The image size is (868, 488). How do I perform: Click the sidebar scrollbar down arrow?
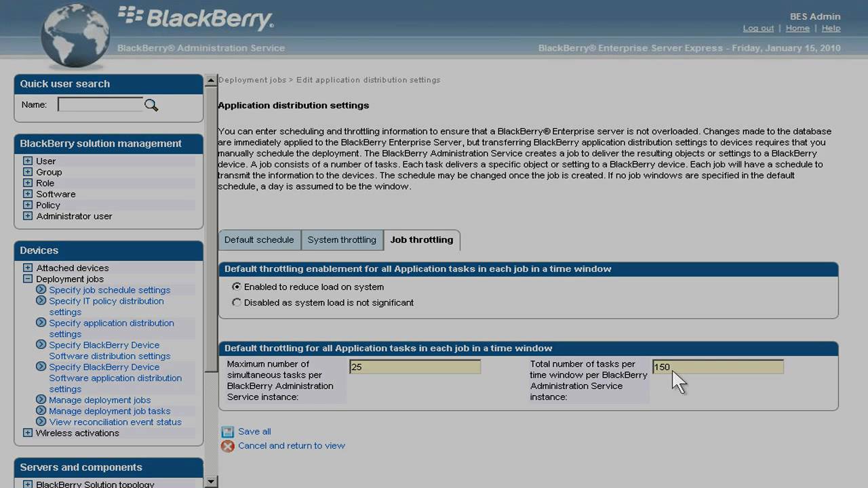211,482
